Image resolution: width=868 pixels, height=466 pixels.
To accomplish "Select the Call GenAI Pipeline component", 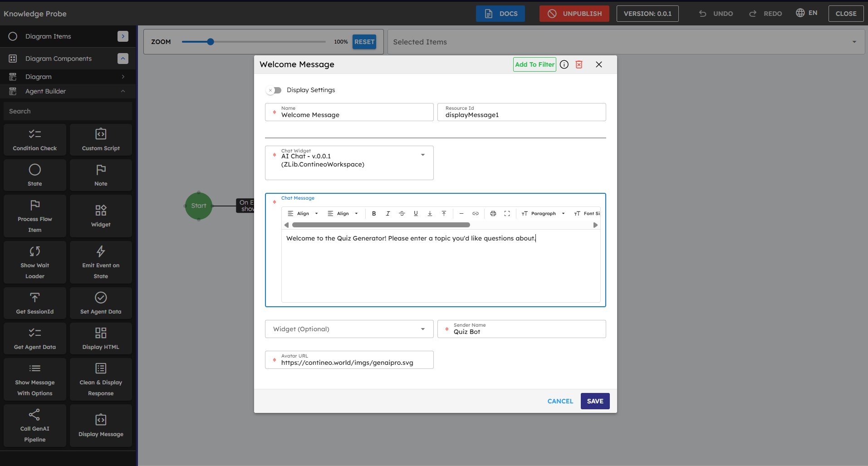I will click(35, 426).
